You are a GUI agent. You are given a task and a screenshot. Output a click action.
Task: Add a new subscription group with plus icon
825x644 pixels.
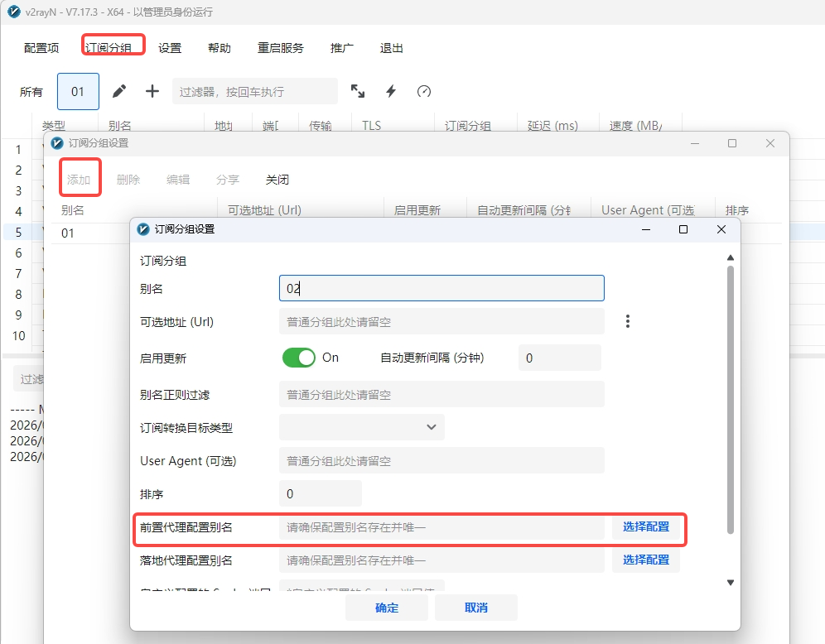tap(152, 92)
